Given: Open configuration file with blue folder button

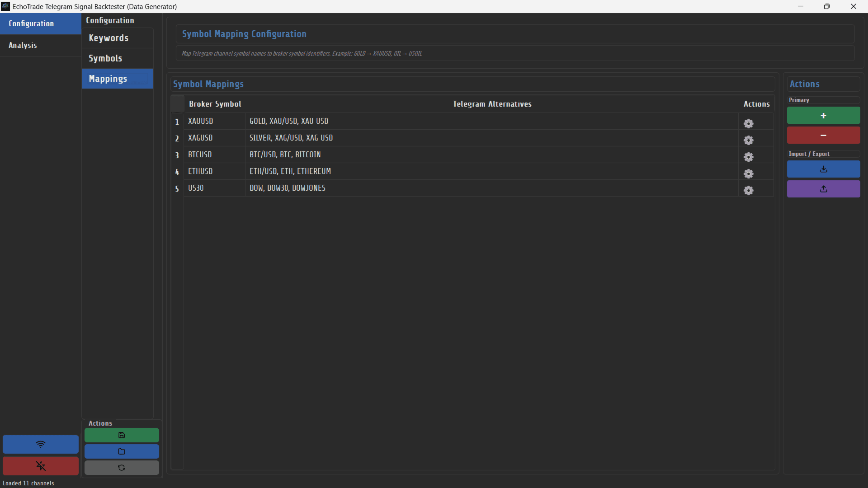Looking at the screenshot, I should [x=122, y=451].
